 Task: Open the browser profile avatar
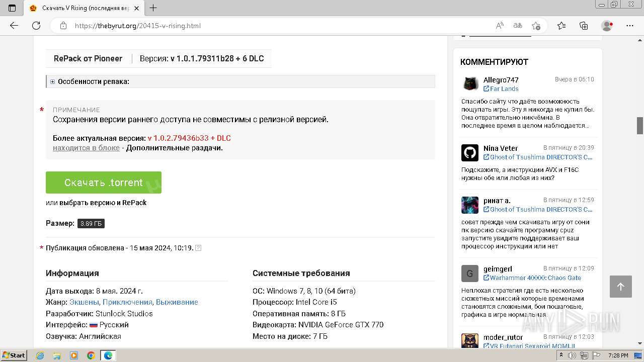pyautogui.click(x=607, y=26)
